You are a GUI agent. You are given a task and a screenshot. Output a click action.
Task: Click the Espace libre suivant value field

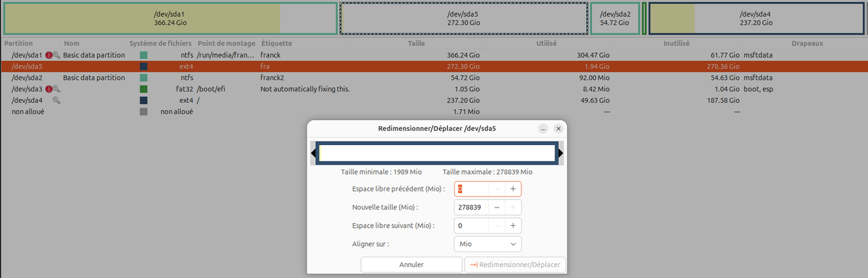click(471, 226)
